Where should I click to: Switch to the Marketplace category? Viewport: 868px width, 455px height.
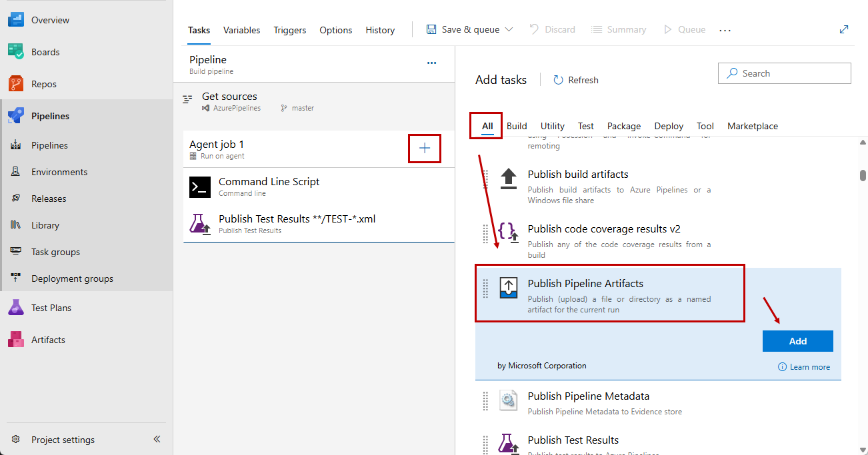tap(752, 126)
